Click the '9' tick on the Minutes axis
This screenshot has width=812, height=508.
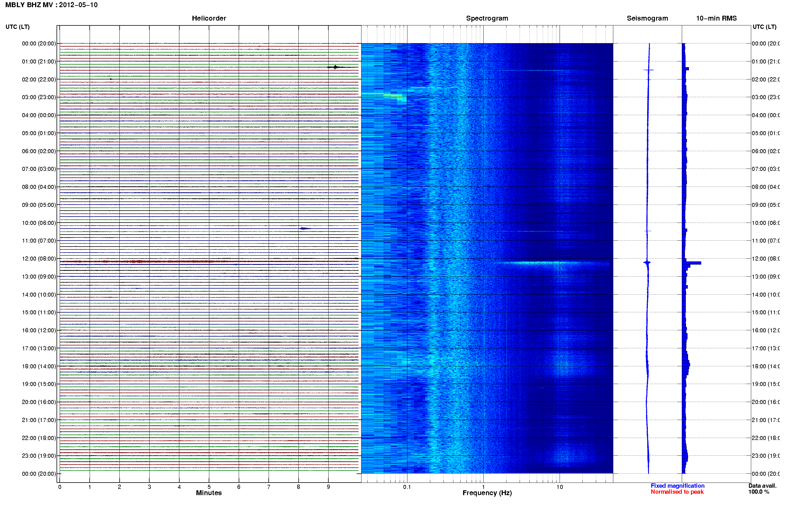(x=328, y=487)
